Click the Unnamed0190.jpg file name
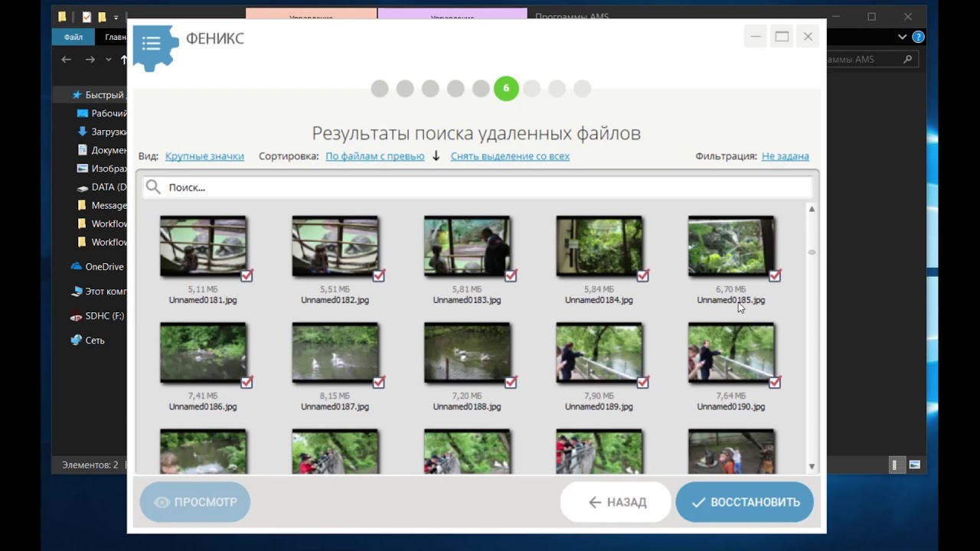The height and width of the screenshot is (551, 980). tap(731, 406)
